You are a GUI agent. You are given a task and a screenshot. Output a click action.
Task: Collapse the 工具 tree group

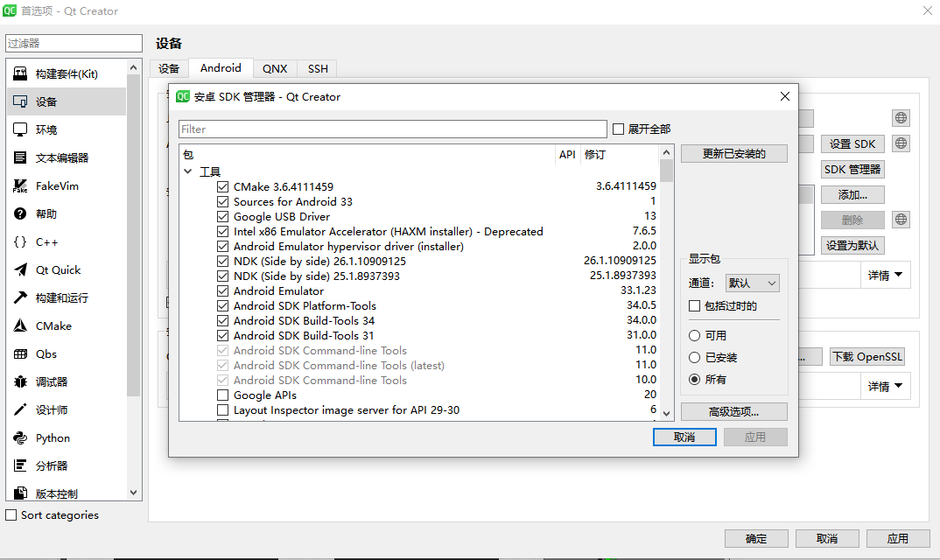point(187,171)
